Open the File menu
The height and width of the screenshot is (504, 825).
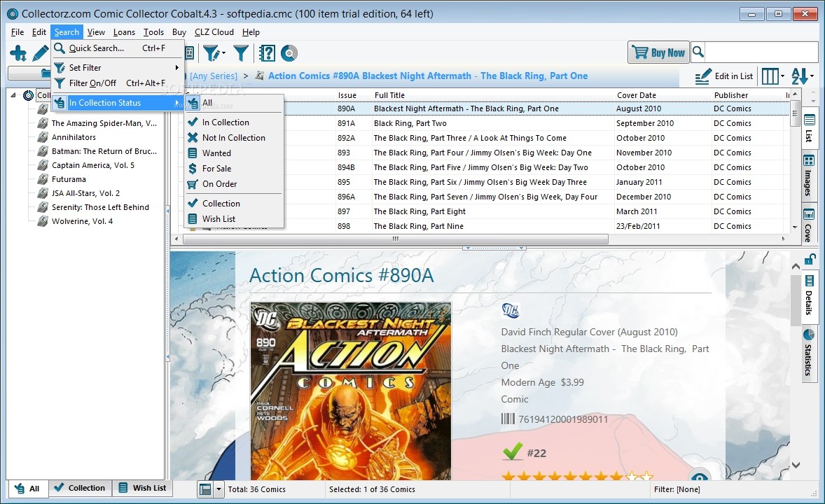[x=18, y=32]
